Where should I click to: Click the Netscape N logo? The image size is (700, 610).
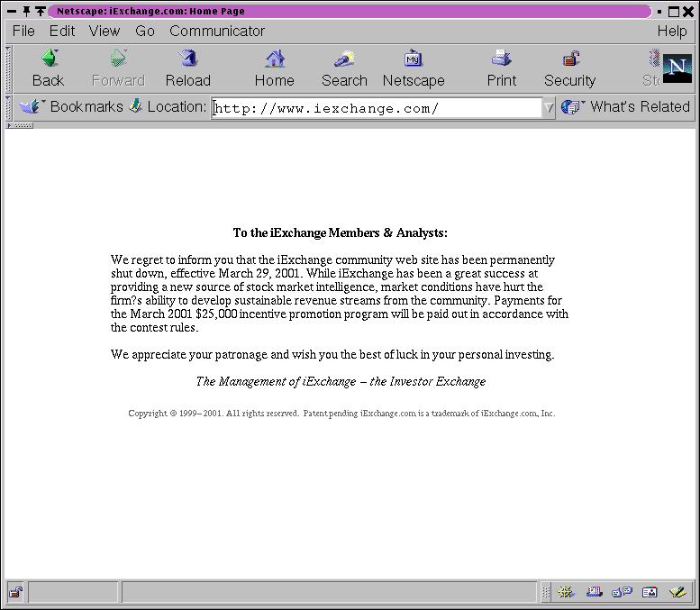(677, 68)
